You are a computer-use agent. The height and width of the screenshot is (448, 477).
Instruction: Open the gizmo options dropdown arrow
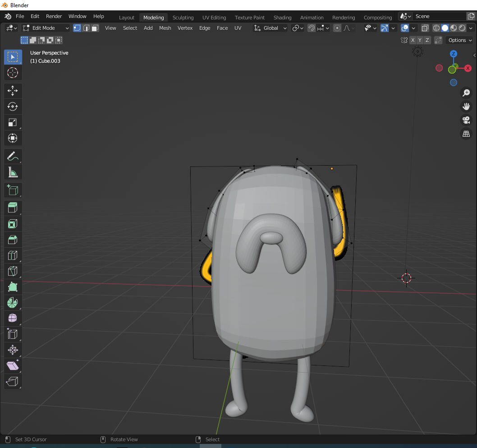(x=393, y=28)
